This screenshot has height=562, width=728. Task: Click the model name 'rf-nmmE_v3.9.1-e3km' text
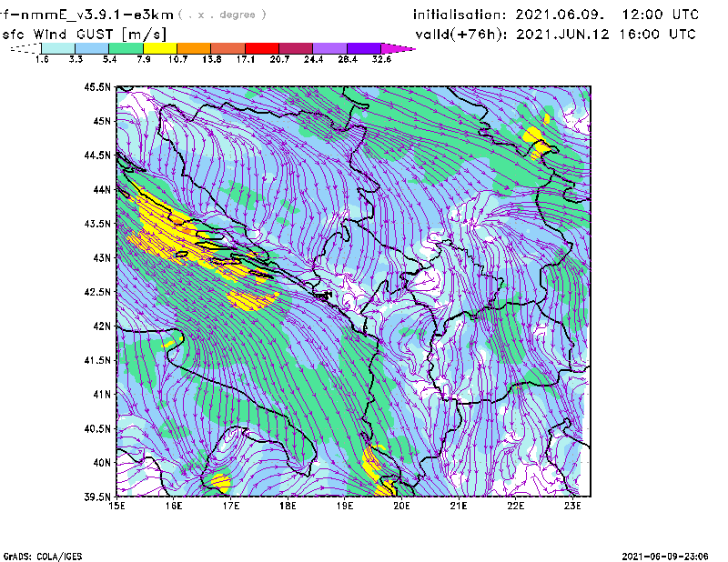coord(86,15)
